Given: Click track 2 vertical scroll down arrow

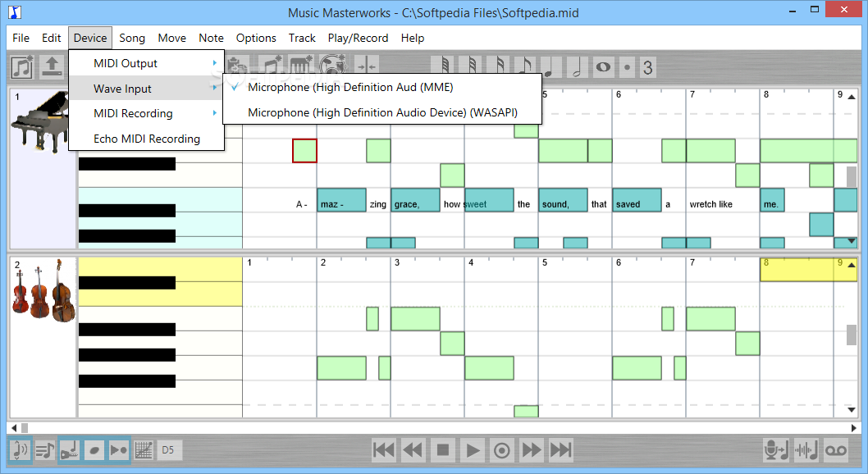Looking at the screenshot, I should pyautogui.click(x=852, y=410).
